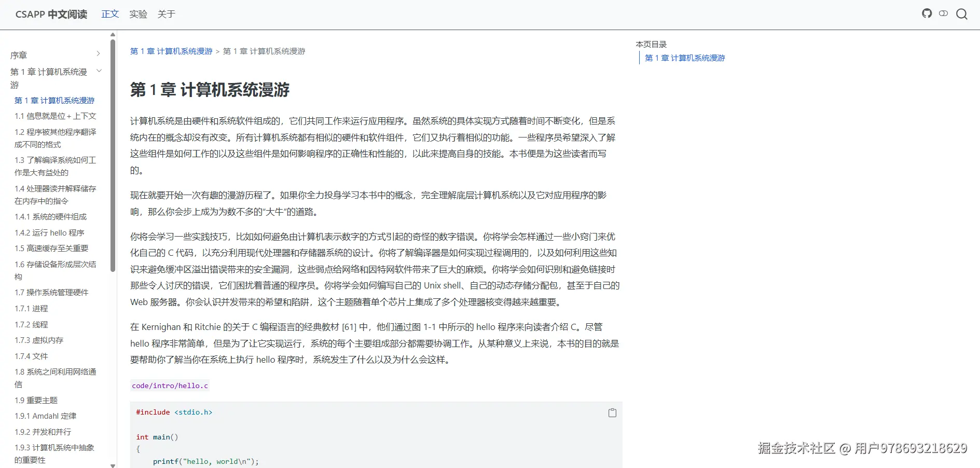Toggle dark mode appearance switch
The height and width of the screenshot is (468, 980).
[943, 13]
